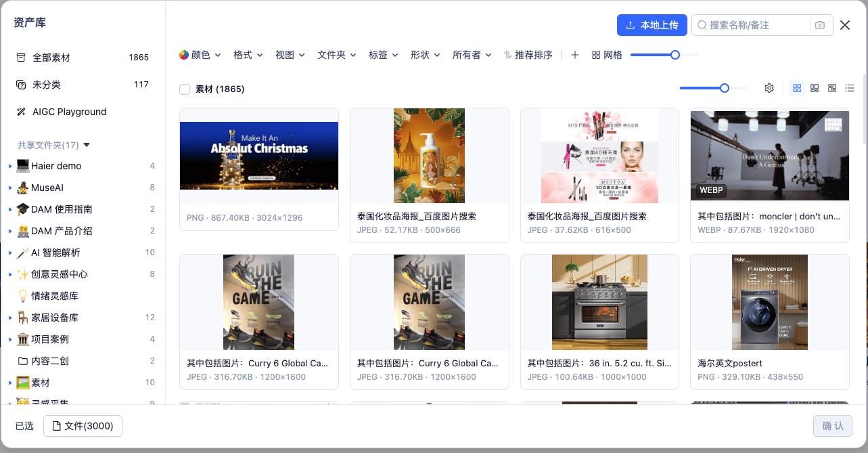This screenshot has width=868, height=453.
Task: Switch to the middle-left mixed grid layout
Action: 815,88
